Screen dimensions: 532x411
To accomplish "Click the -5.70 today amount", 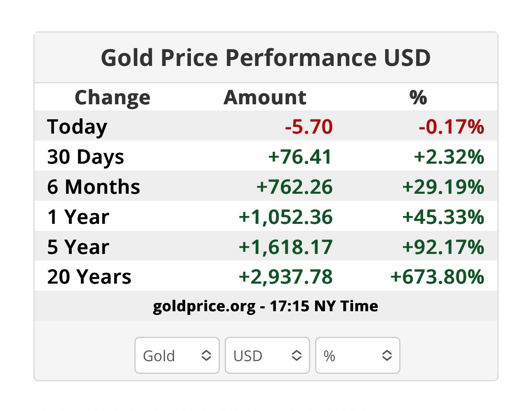I will click(x=309, y=127).
